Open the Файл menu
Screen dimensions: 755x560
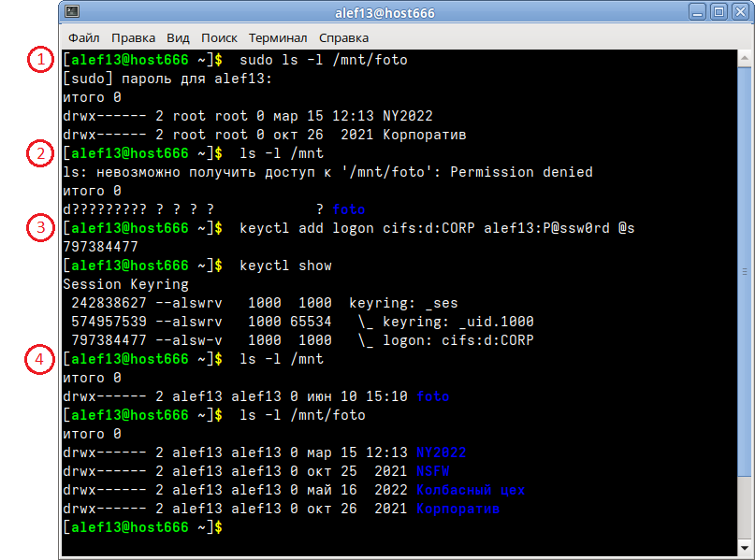tap(84, 38)
